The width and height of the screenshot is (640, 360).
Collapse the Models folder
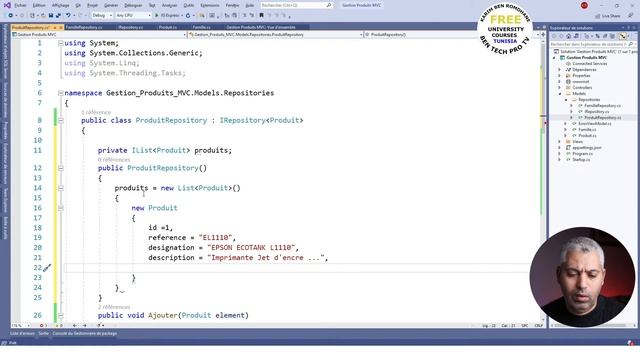click(560, 93)
